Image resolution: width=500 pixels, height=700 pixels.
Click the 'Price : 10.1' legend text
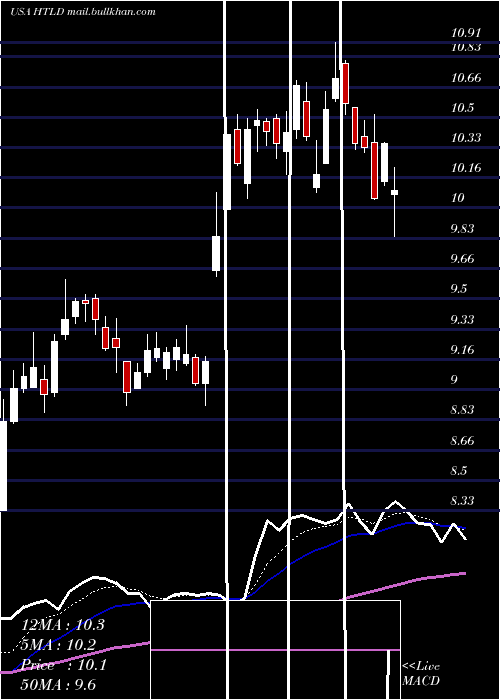click(64, 665)
